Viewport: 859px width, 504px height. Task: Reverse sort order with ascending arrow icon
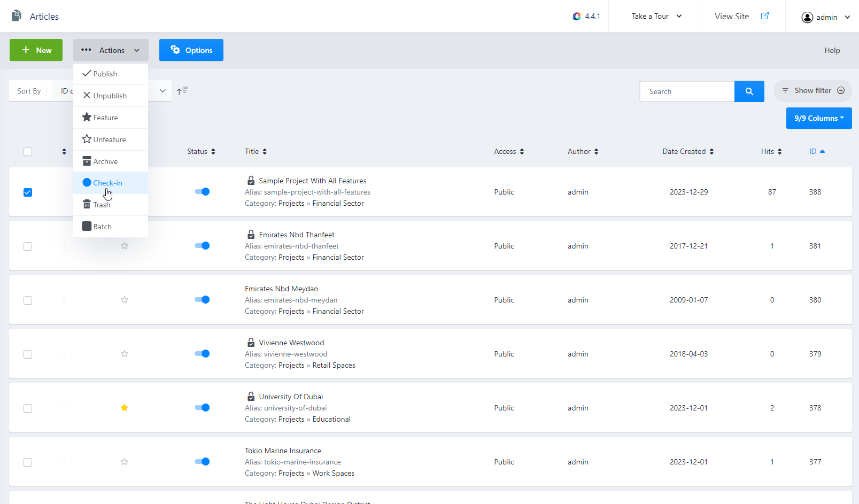point(182,91)
